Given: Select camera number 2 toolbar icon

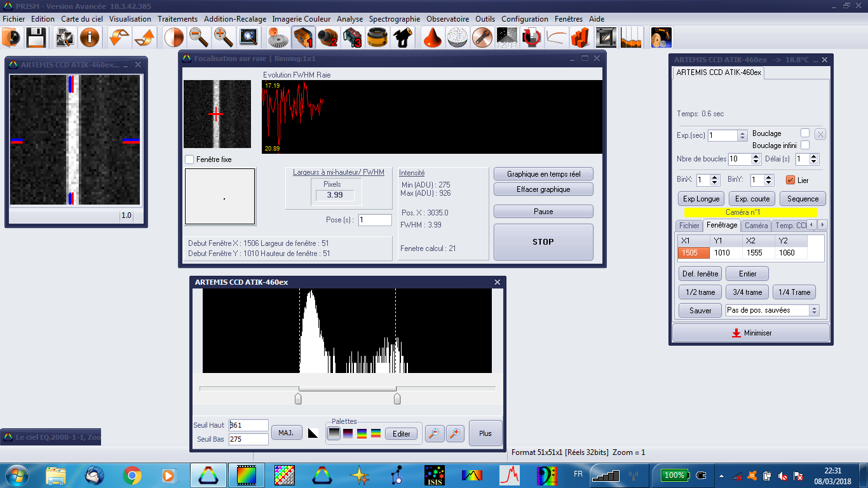Looking at the screenshot, I should 328,38.
